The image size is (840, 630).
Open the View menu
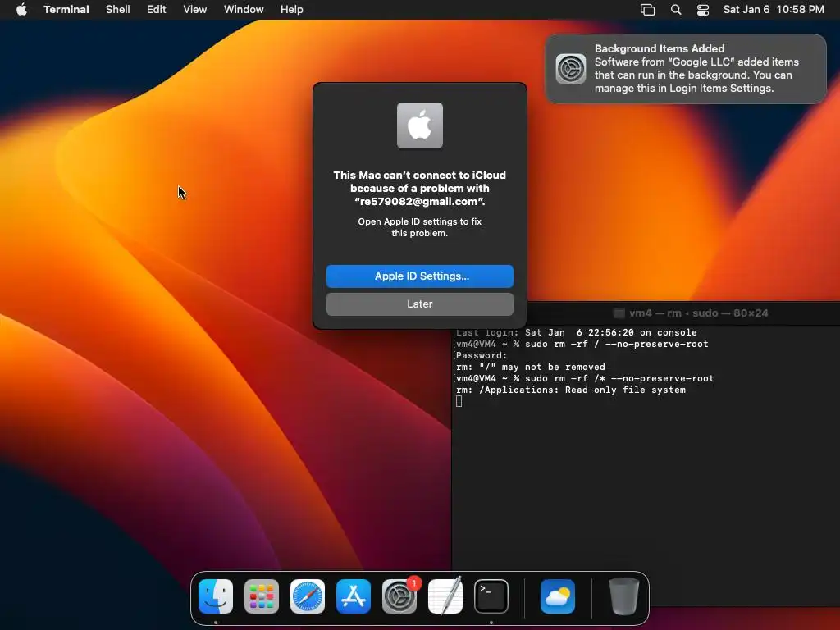pyautogui.click(x=194, y=9)
